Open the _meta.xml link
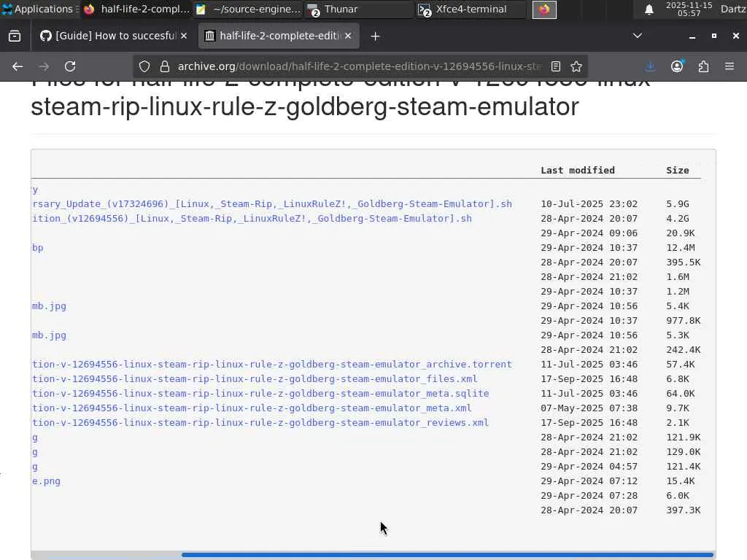Image resolution: width=747 pixels, height=560 pixels. coord(252,408)
